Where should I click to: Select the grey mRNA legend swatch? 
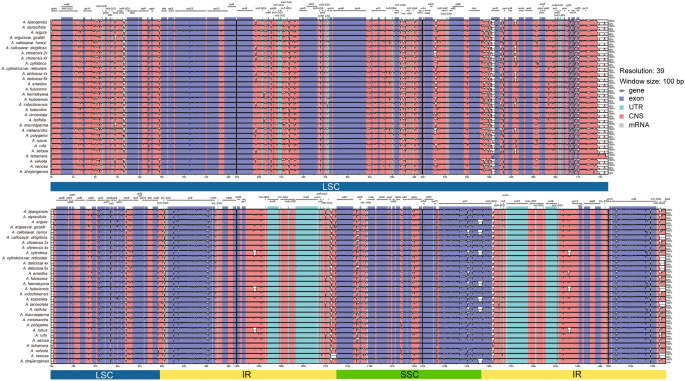622,125
